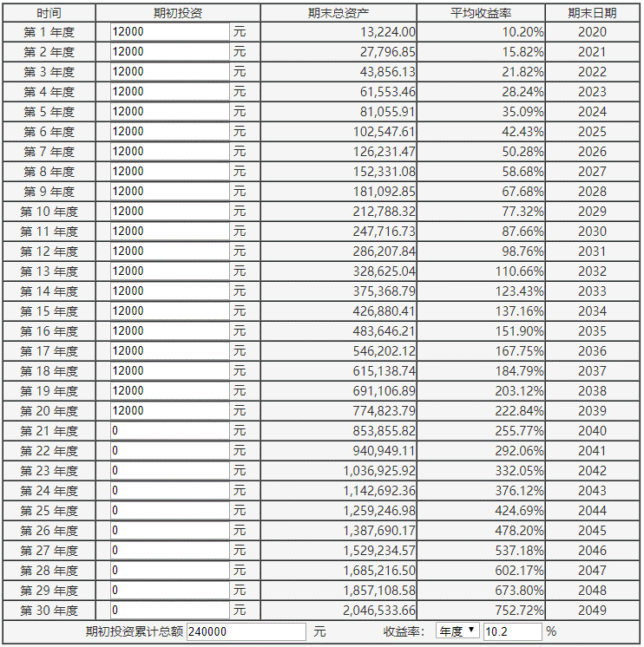Click the year 19 initial investment field
644x647 pixels.
pos(169,391)
